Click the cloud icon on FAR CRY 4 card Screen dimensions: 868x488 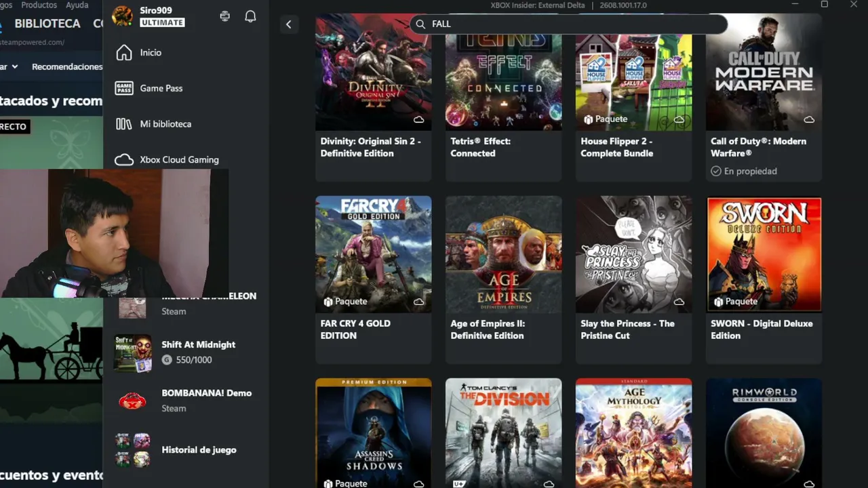pyautogui.click(x=419, y=302)
